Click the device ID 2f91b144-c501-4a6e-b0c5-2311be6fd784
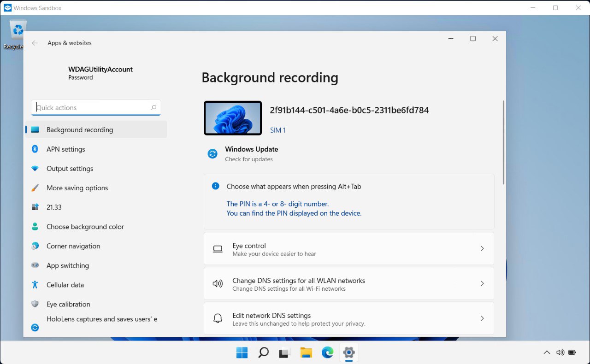Image resolution: width=590 pixels, height=364 pixels. [349, 110]
